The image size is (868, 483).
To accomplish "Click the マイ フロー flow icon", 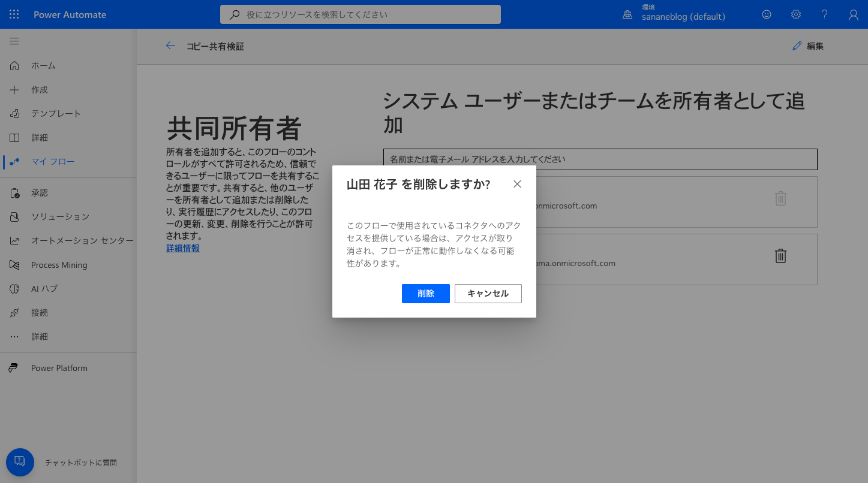I will [14, 161].
